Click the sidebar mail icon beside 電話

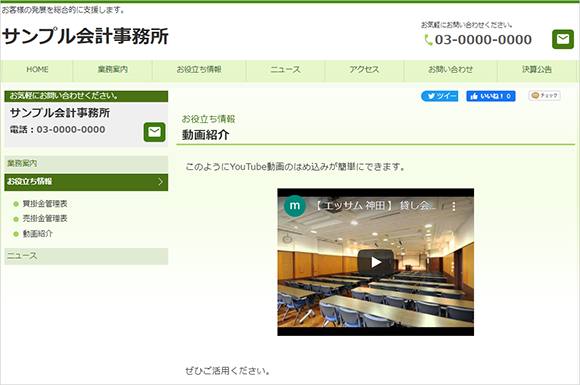tap(154, 132)
